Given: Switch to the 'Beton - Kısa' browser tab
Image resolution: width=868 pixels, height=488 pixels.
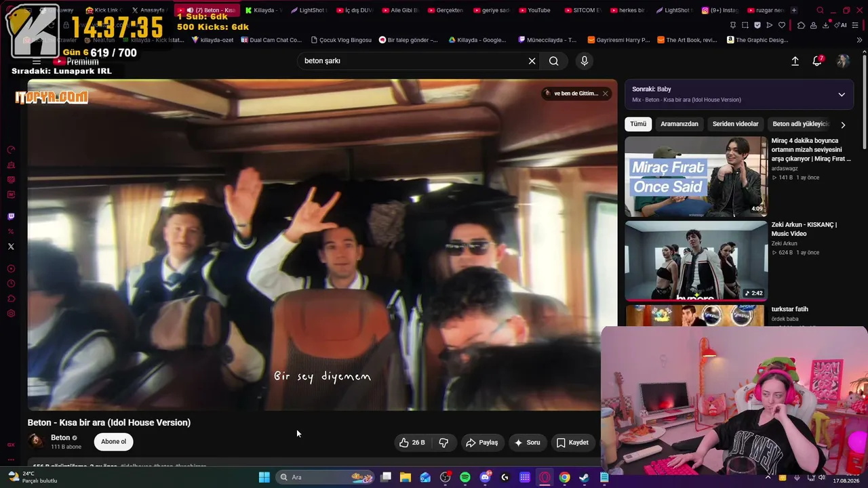Looking at the screenshot, I should pos(207,10).
